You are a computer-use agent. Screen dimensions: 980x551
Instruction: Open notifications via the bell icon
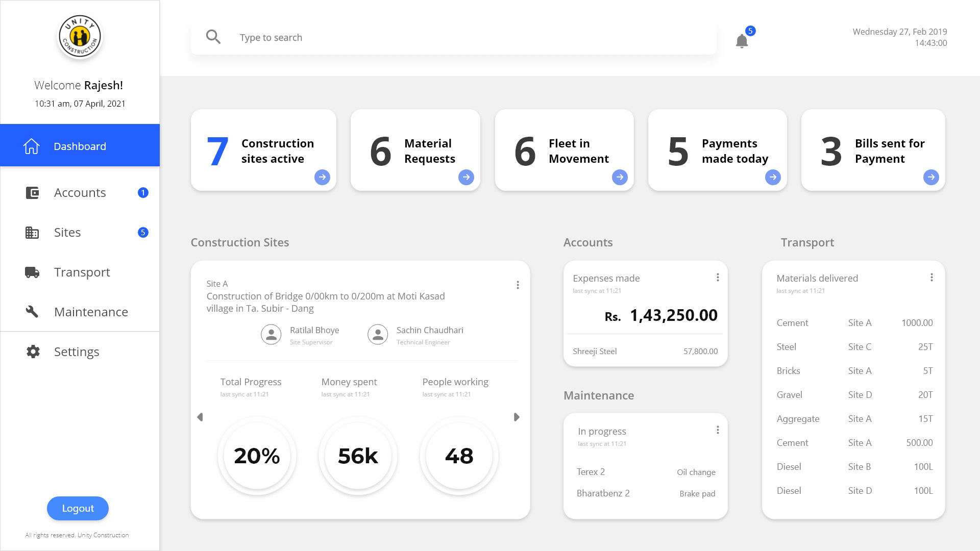(x=742, y=41)
